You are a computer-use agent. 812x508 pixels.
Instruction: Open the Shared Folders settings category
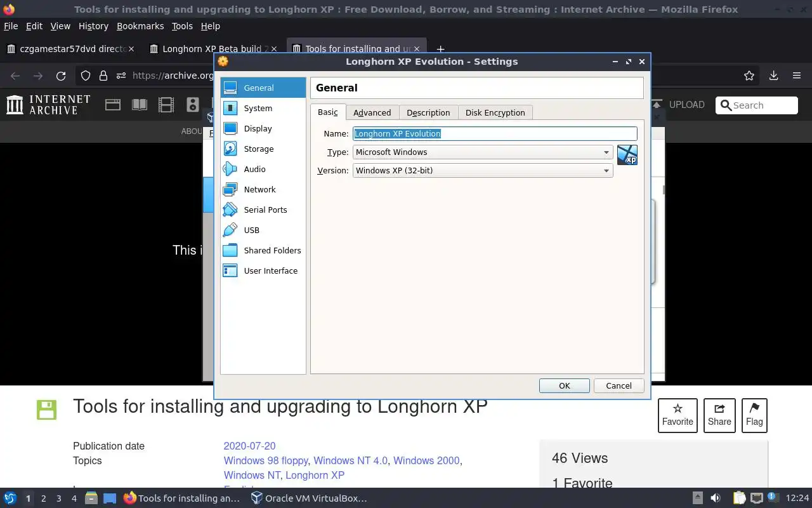tap(263, 250)
